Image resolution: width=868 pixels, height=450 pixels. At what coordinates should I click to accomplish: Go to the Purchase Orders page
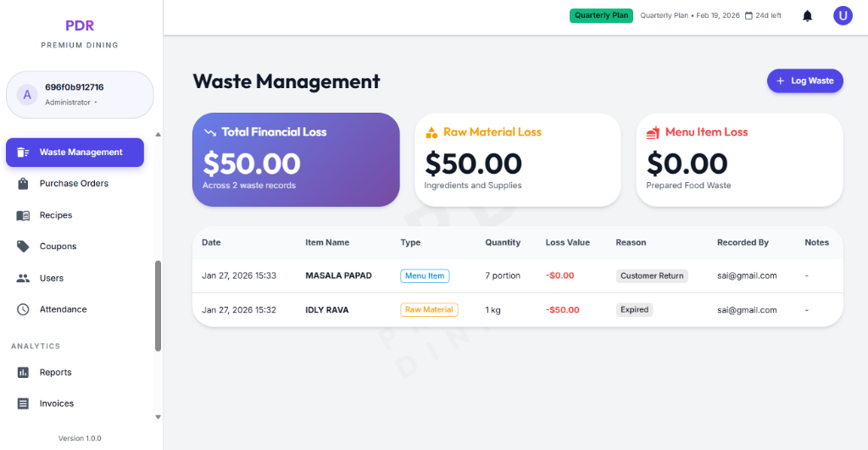tap(74, 184)
